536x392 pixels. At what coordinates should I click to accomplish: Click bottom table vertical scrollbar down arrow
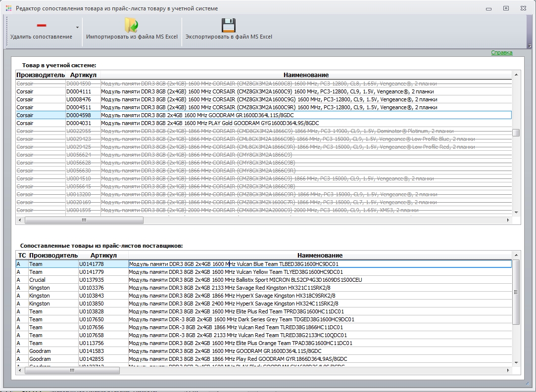[x=516, y=363]
